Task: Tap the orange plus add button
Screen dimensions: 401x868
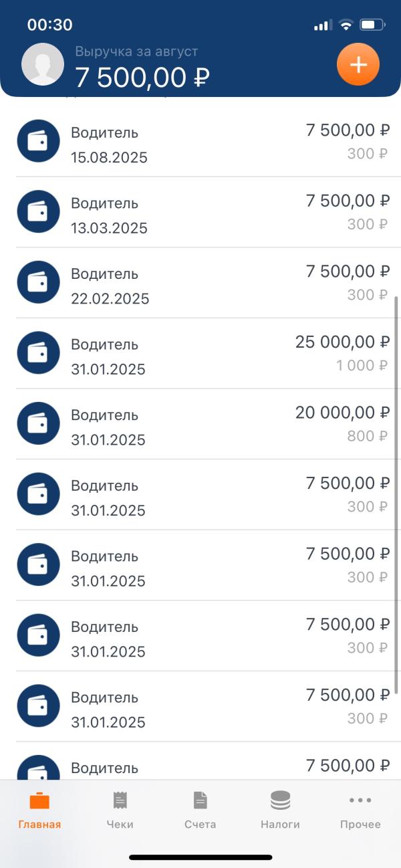Action: tap(358, 65)
